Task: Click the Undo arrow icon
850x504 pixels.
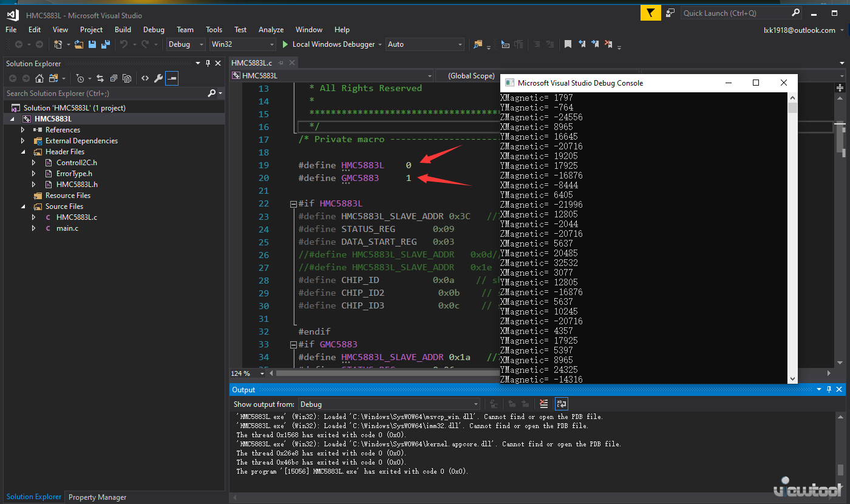Action: [123, 44]
